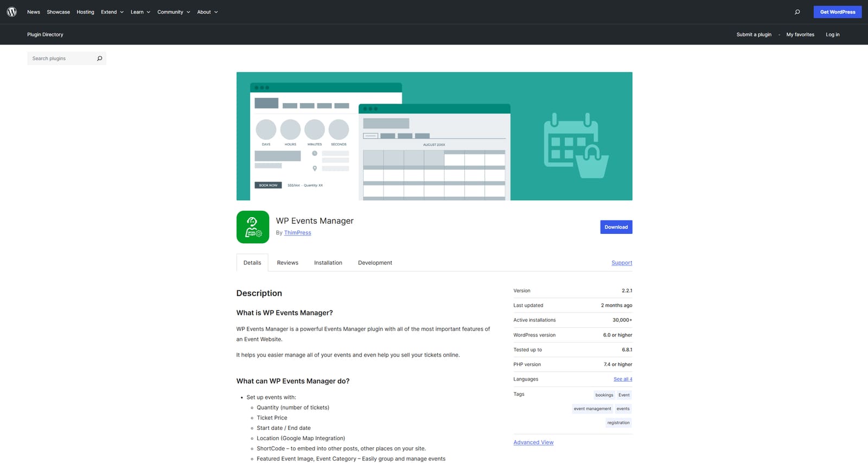The image size is (868, 463).
Task: Click the Log in link
Action: click(x=832, y=34)
